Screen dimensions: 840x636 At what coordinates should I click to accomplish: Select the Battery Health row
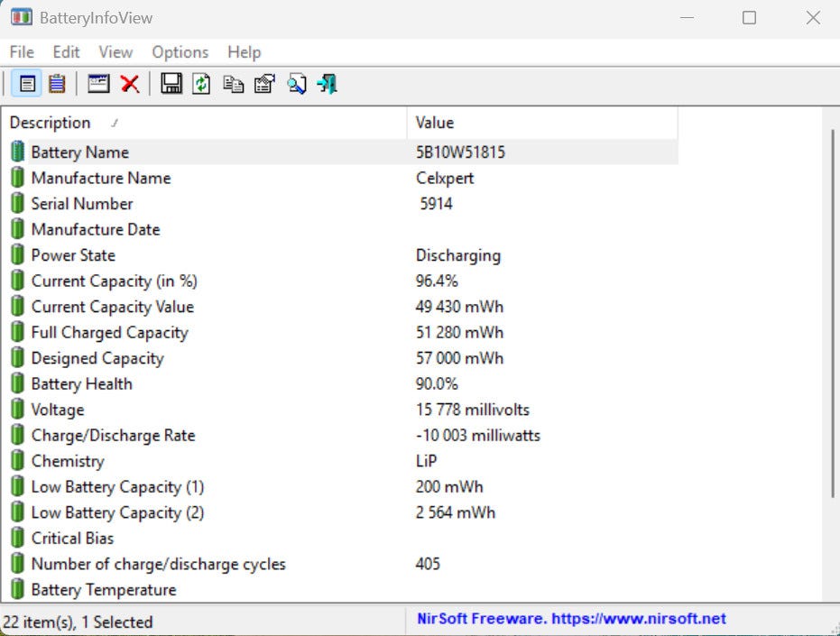[x=340, y=383]
